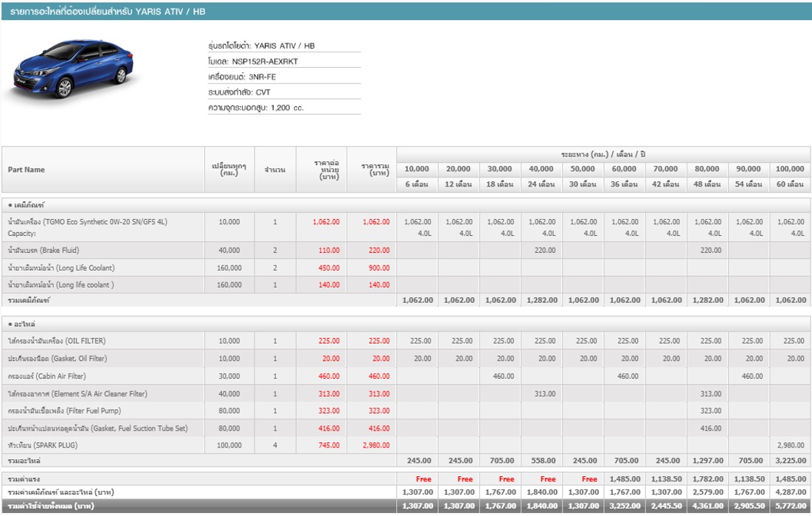
Task: Click the '50,000' distance column header
Action: click(583, 169)
